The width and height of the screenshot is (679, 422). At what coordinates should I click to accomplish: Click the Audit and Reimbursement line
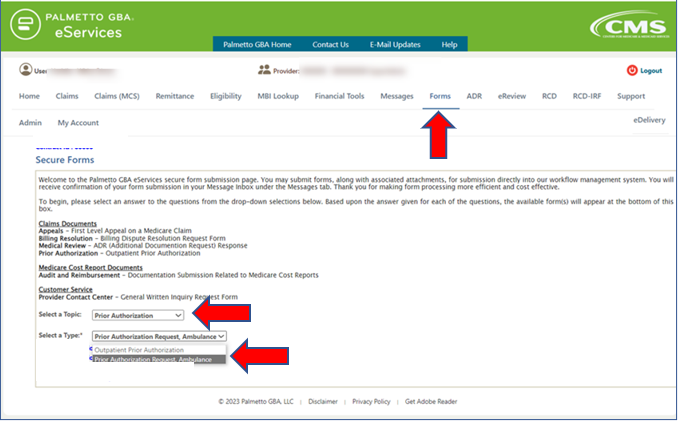point(178,275)
